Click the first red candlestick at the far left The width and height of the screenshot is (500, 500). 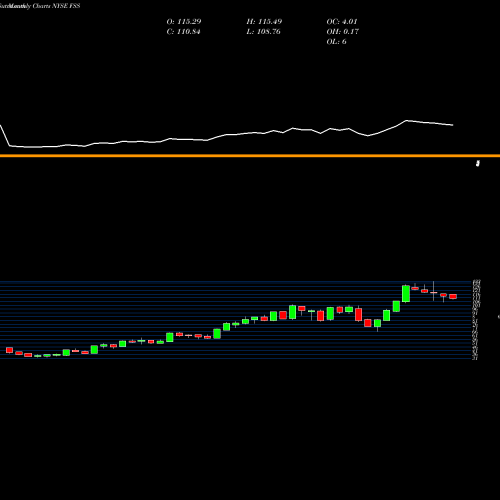(x=9, y=350)
